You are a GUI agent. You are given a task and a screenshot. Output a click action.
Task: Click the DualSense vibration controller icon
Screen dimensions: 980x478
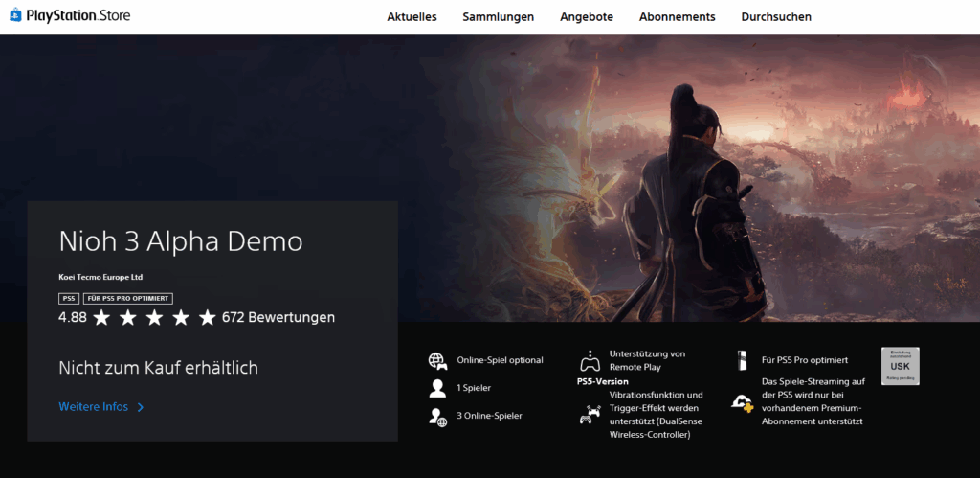click(590, 414)
